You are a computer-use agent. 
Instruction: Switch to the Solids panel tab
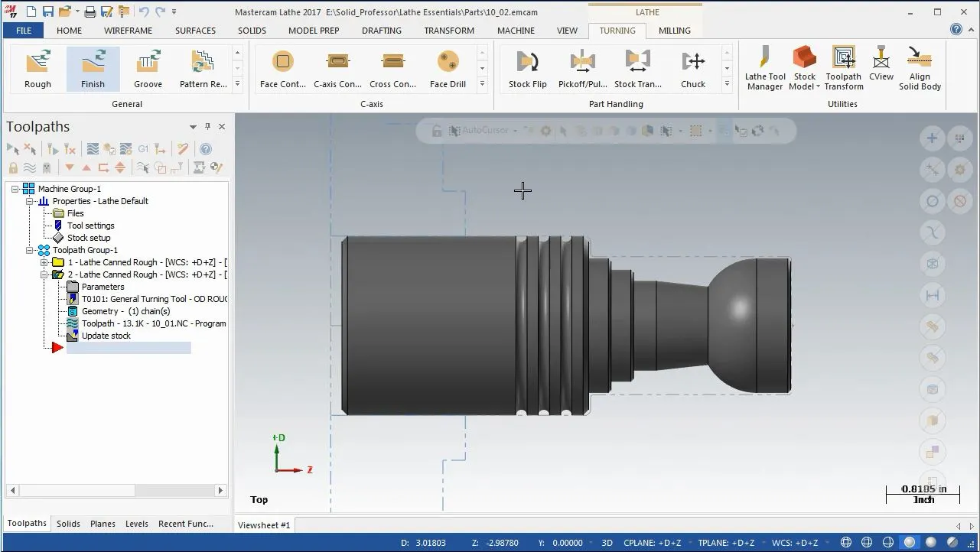point(68,524)
